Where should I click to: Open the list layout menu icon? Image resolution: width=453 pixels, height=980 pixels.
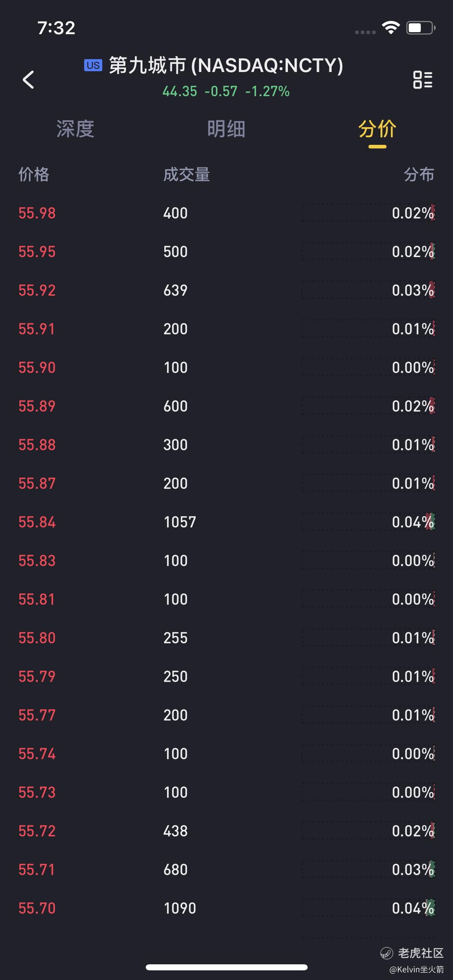pos(423,80)
